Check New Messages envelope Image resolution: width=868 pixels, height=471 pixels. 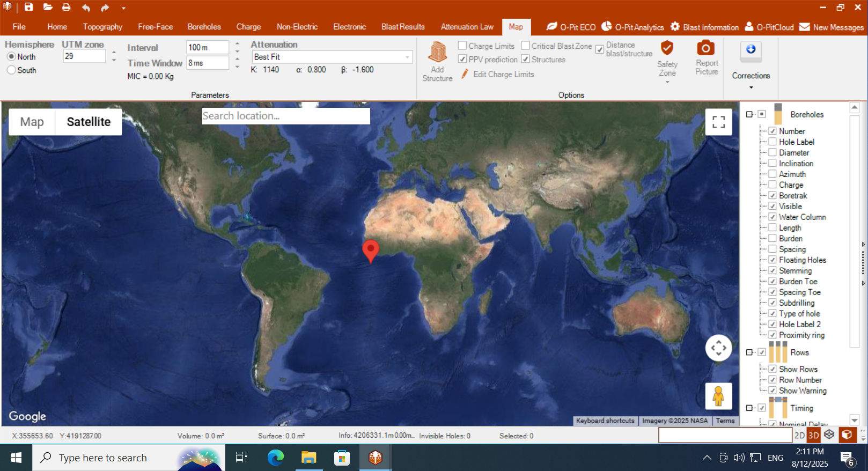(831, 27)
